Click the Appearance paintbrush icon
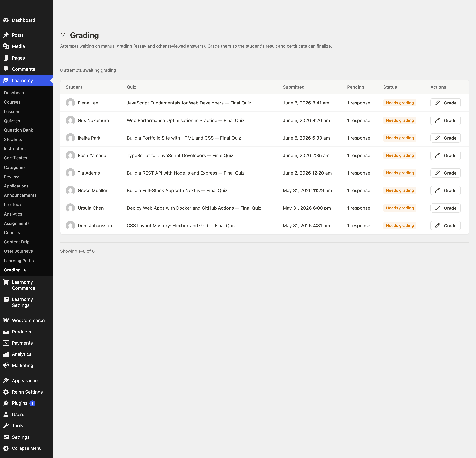 click(6, 380)
